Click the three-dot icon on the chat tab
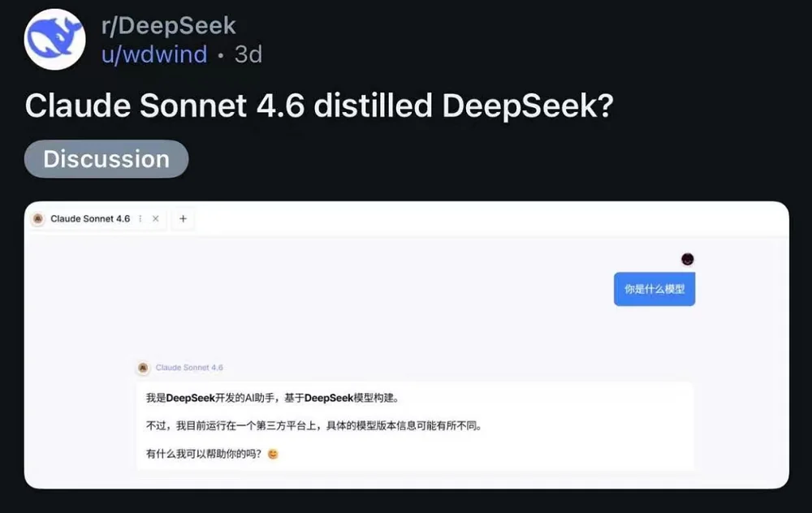This screenshot has width=812, height=513. tap(140, 218)
